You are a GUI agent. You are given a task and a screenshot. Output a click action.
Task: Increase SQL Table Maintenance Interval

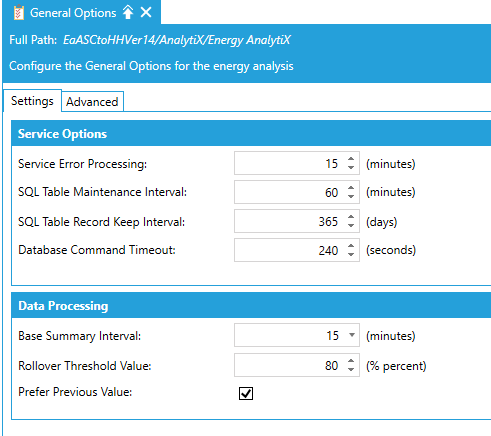click(351, 188)
